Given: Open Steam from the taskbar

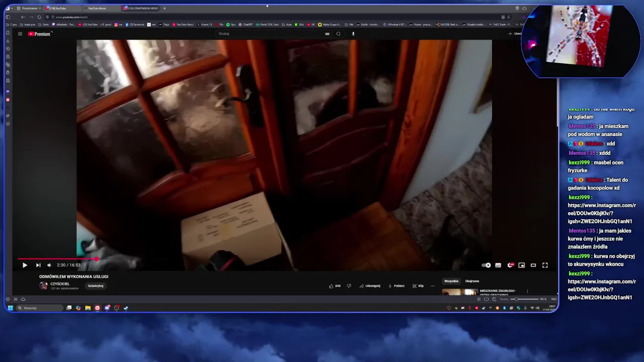Looking at the screenshot, I should click(x=126, y=308).
